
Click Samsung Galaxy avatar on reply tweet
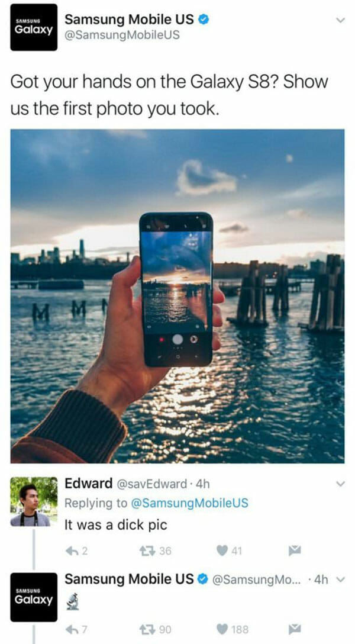(34, 597)
